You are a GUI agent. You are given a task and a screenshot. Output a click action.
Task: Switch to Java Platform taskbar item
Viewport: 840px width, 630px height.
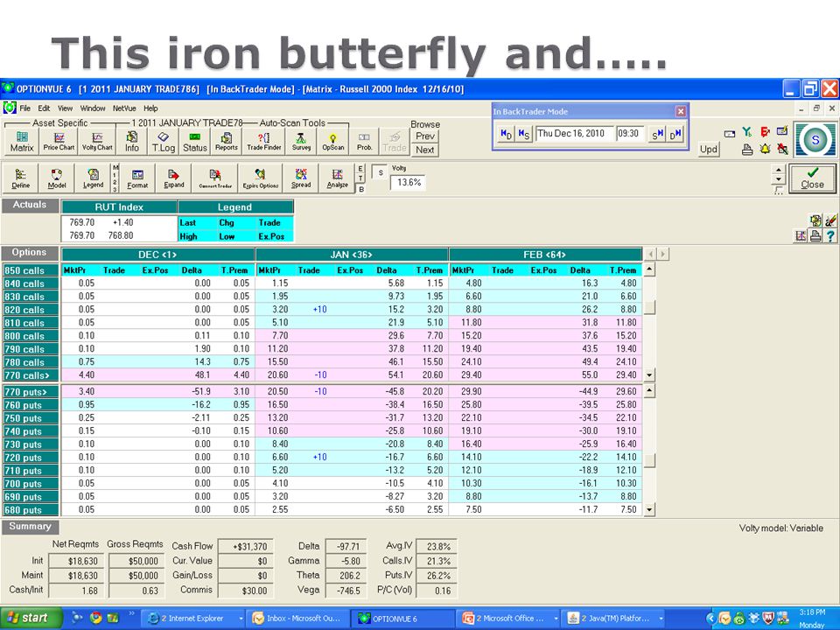click(614, 619)
